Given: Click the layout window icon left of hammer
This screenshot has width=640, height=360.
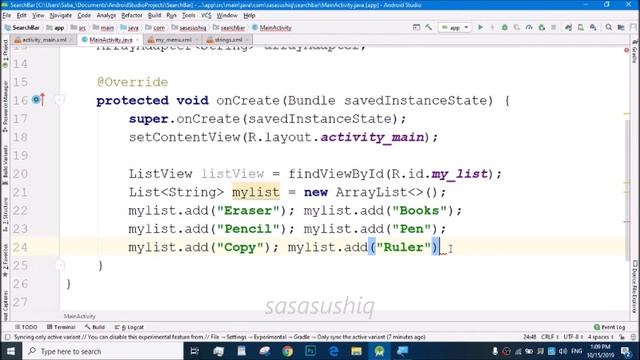Looking at the screenshot, I should (416, 27).
